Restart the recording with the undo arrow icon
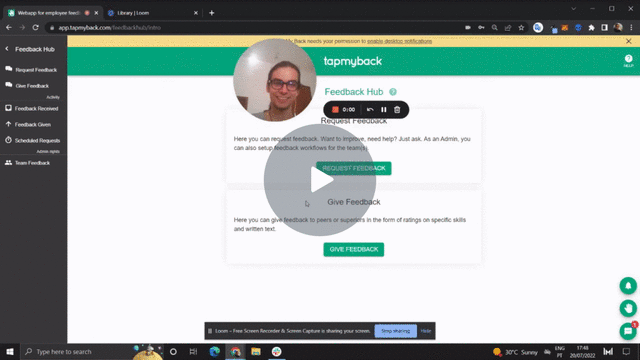640x360 pixels. 370,109
